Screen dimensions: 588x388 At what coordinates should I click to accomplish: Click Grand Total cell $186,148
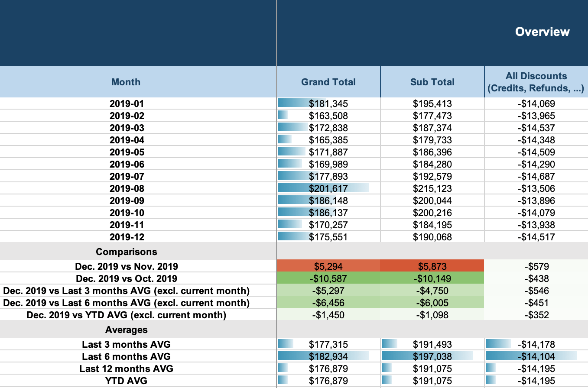[x=328, y=200]
